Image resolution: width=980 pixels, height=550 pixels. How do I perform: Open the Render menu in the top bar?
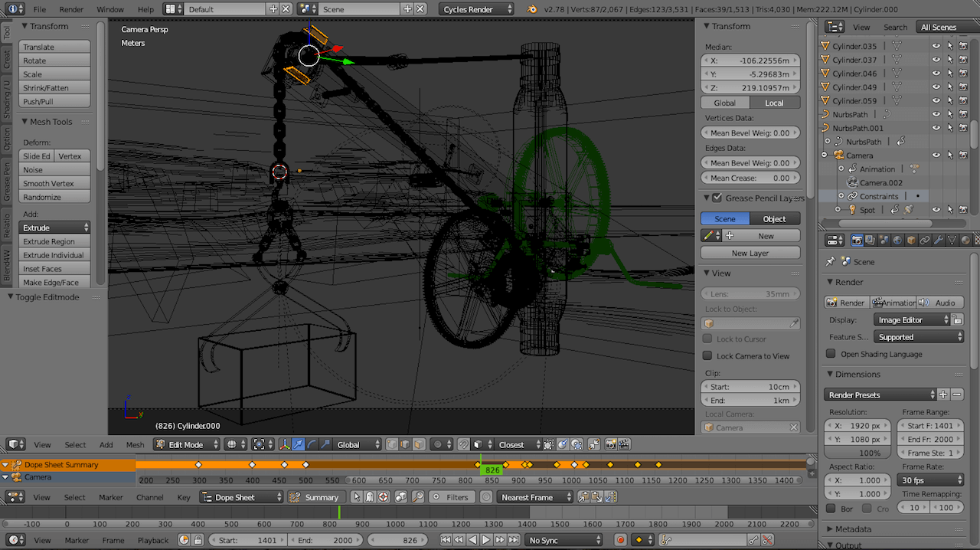click(x=71, y=9)
